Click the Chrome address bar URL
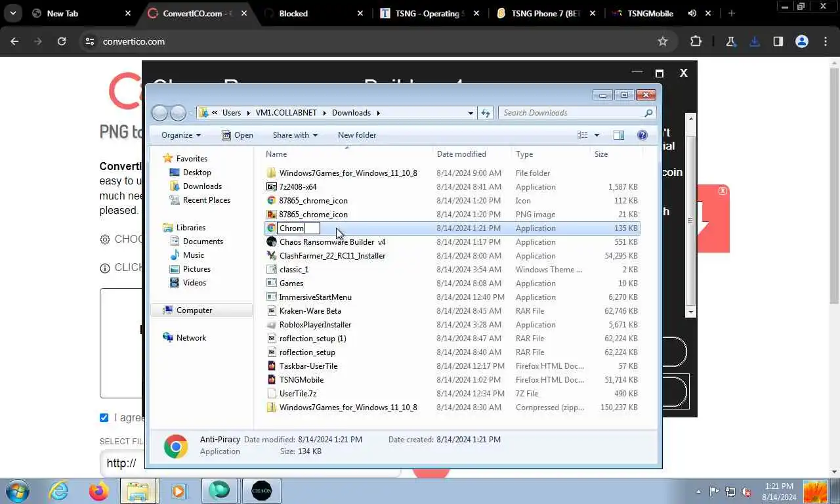Viewport: 840px width, 504px height. pyautogui.click(x=134, y=41)
